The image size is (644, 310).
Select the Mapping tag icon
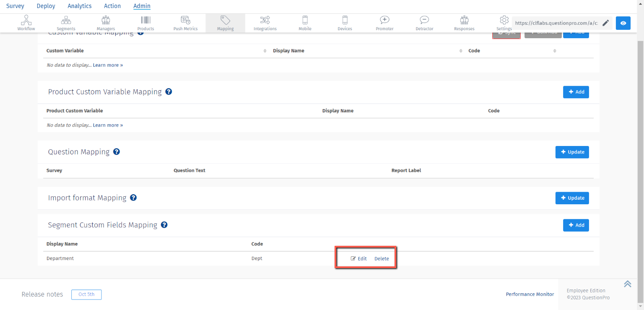(225, 23)
